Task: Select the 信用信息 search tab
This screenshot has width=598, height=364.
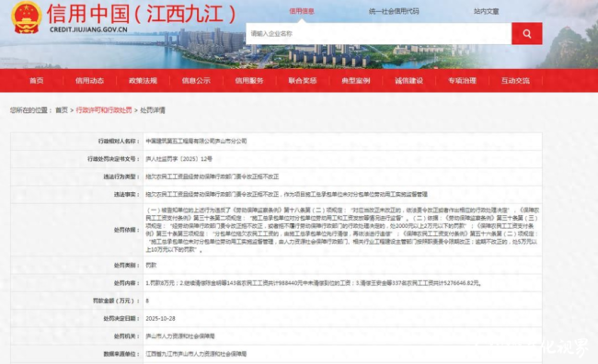Action: click(301, 11)
